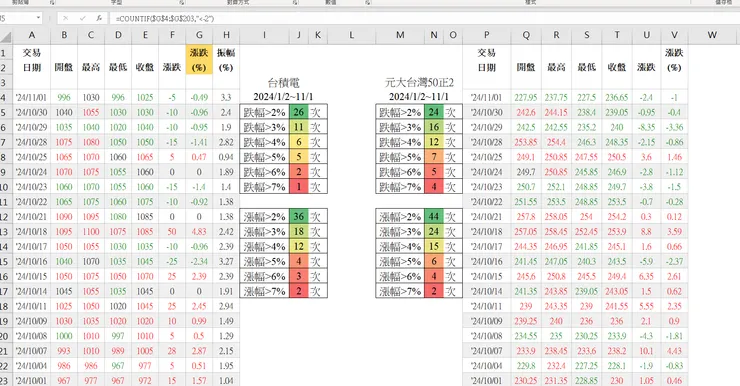Image resolution: width=740 pixels, height=386 pixels.
Task: Click the 4.43 percent value in column V
Action: coord(674,351)
